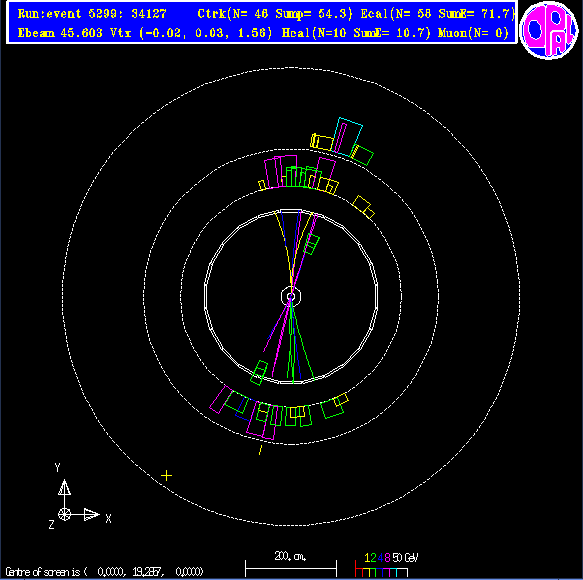The image size is (583, 580).
Task: Click the Ctrk track summary text
Action: 274,14
